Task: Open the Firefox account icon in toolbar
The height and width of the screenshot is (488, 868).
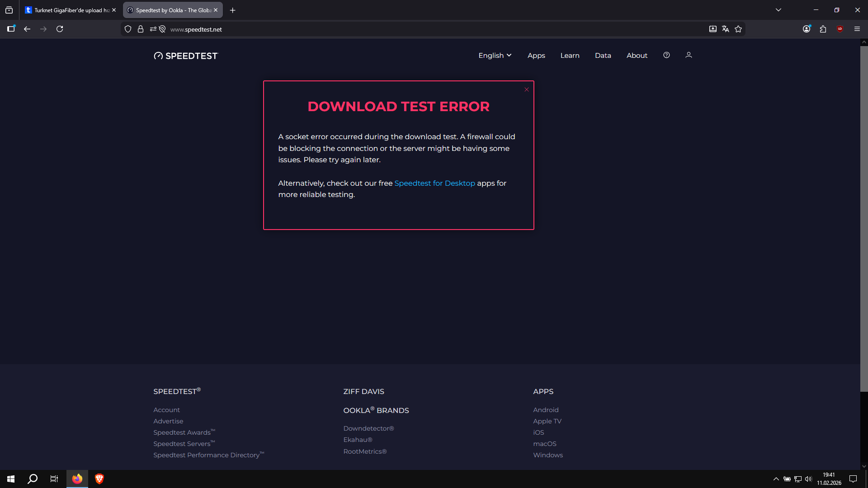Action: 807,29
